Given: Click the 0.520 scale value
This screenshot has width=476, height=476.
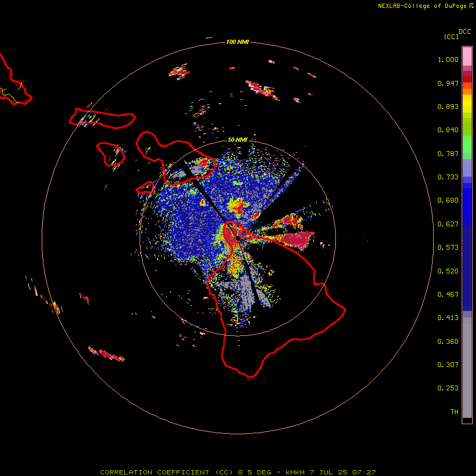Looking at the screenshot, I should click(448, 271).
